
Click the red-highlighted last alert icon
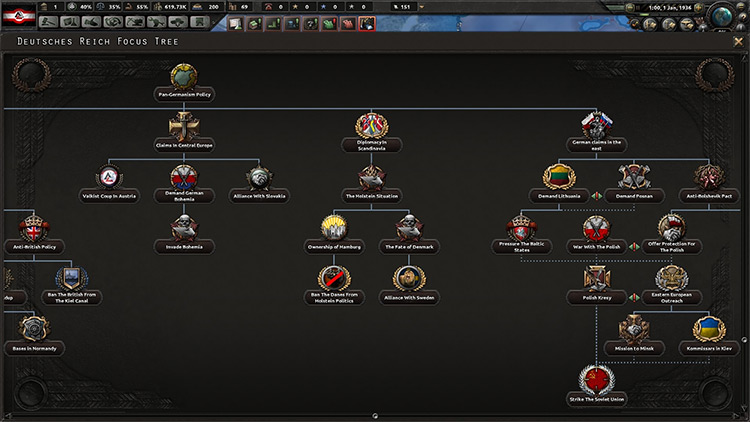click(367, 23)
